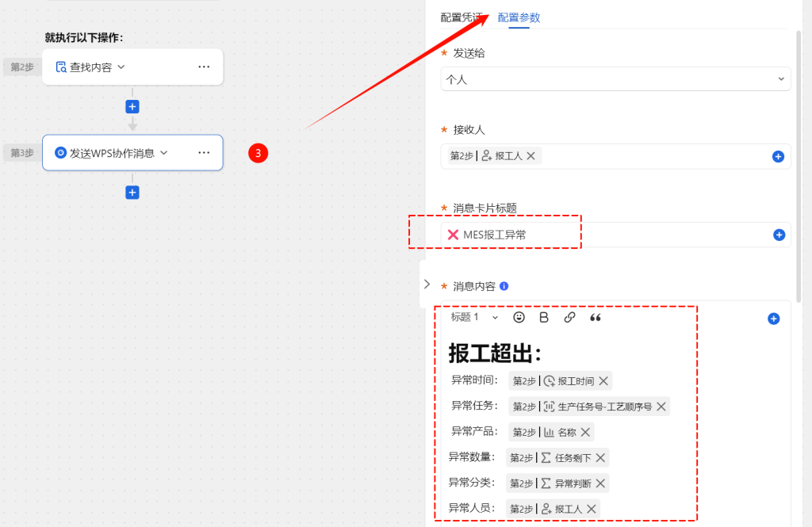Expand the 查找内容 step dropdown arrow
The image size is (812, 527).
[x=121, y=67]
